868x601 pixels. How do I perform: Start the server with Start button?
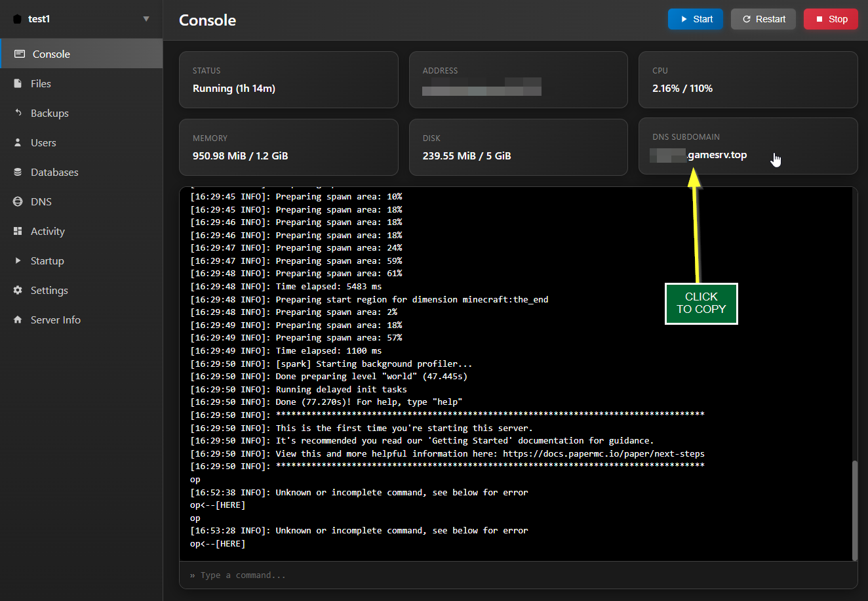click(x=696, y=19)
